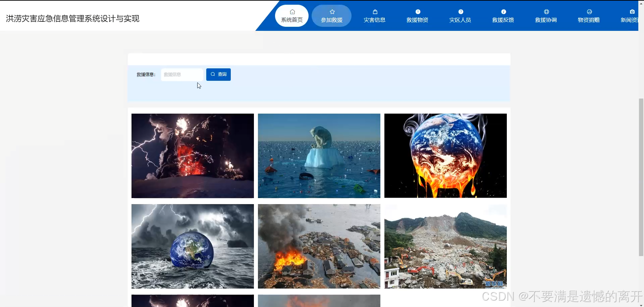The width and height of the screenshot is (644, 307).
Task: Open the 系统首页 menu item
Action: [292, 16]
